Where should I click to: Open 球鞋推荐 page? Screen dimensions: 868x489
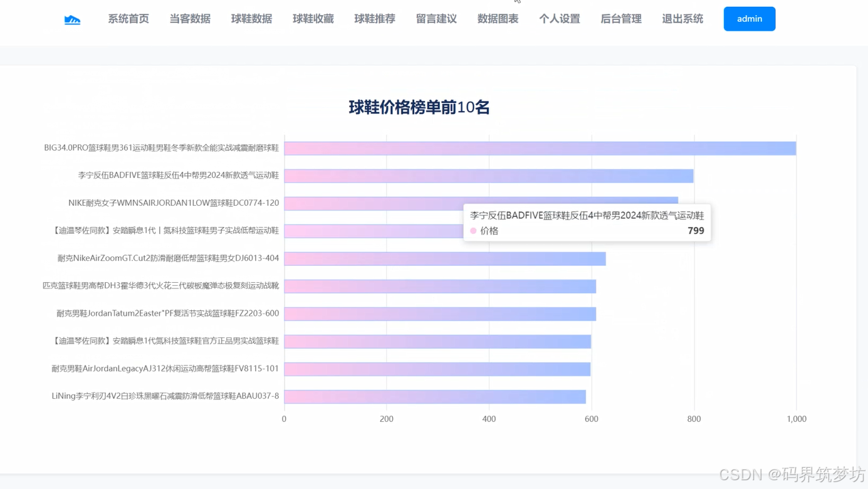pyautogui.click(x=375, y=19)
